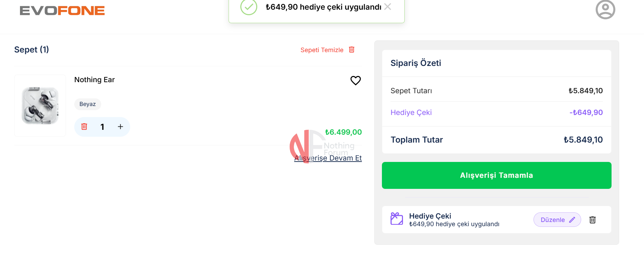Click the Nothing Ear product title

94,80
